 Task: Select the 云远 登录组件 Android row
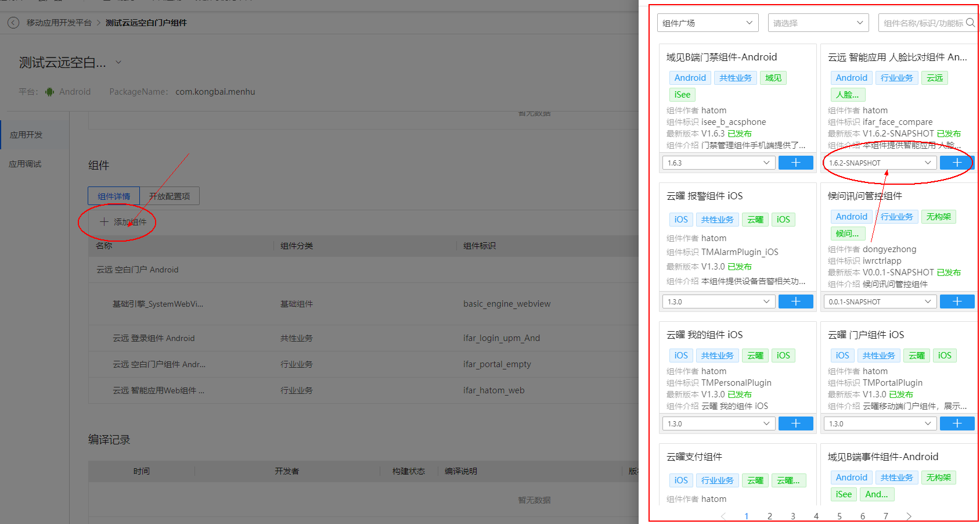click(363, 338)
